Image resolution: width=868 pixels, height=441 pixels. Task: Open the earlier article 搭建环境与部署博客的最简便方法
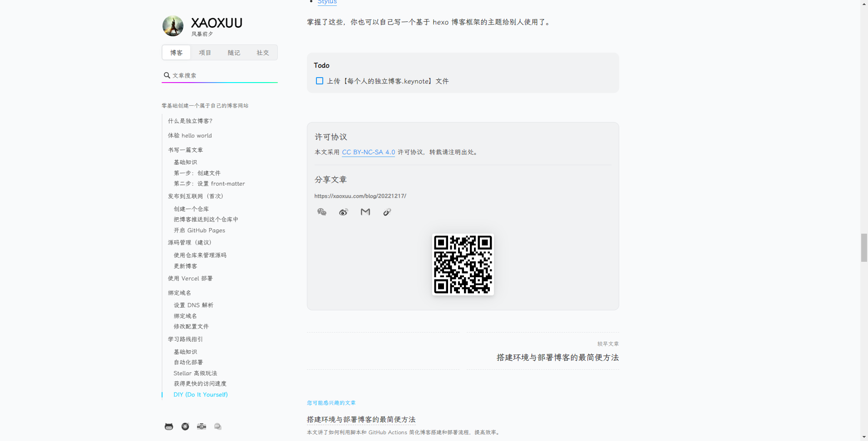[557, 358]
